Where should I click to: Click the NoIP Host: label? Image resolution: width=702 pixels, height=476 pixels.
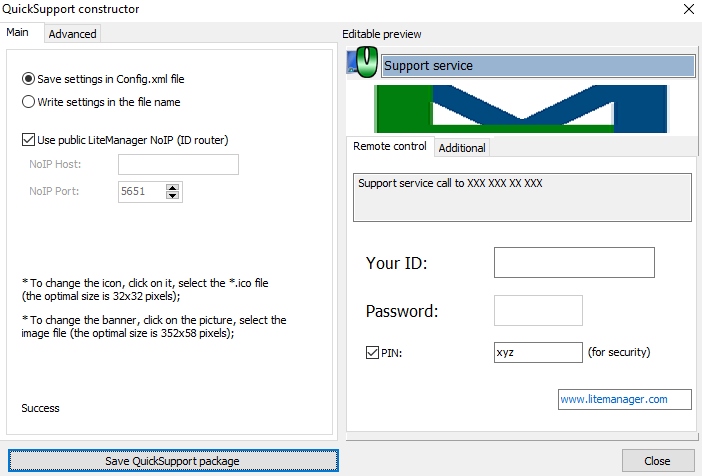pos(55,164)
